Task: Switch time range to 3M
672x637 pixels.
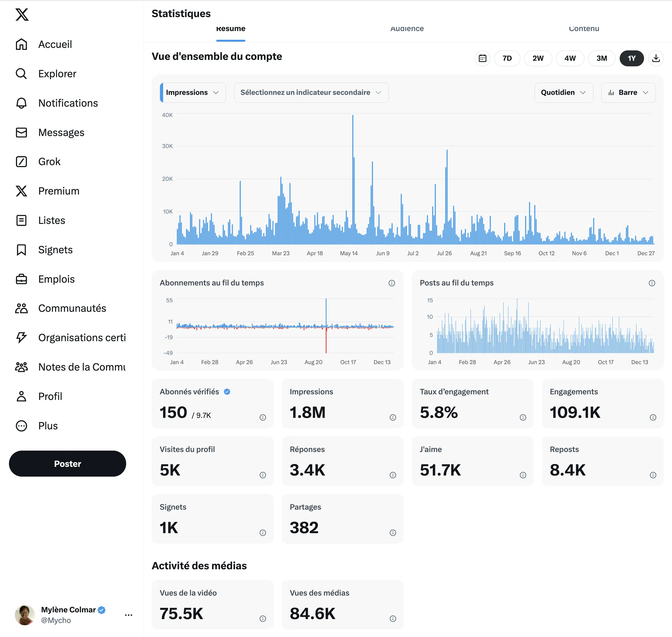Action: (x=601, y=58)
